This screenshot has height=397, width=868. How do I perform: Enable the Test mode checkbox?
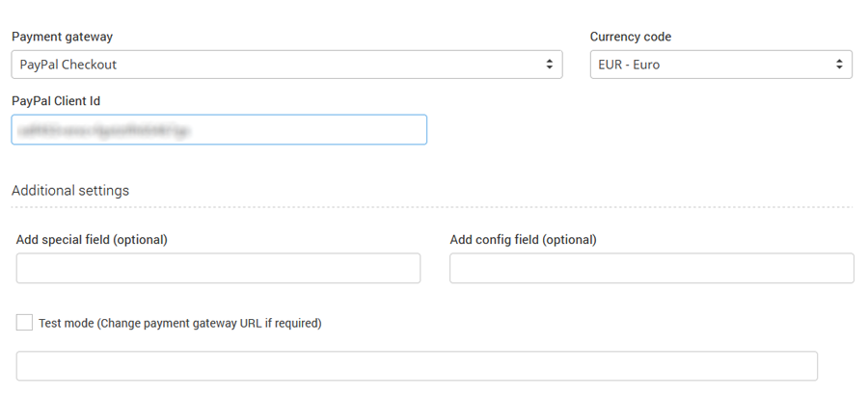point(24,323)
